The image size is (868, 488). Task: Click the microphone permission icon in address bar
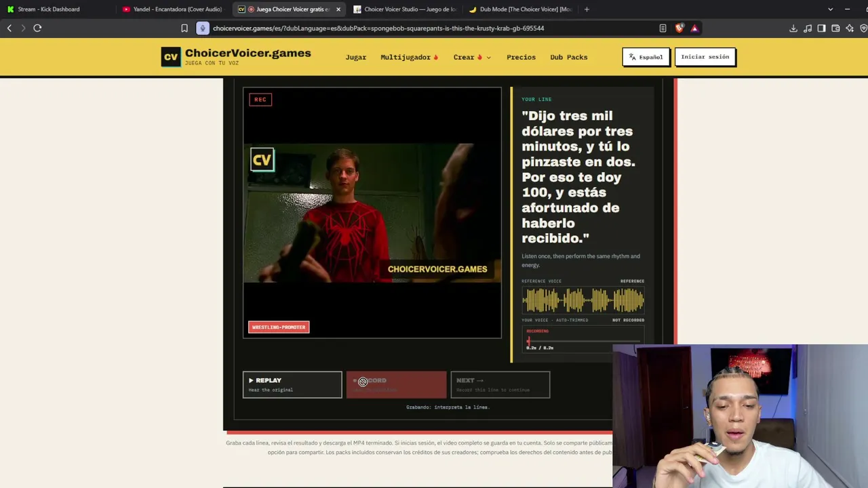[x=202, y=28]
